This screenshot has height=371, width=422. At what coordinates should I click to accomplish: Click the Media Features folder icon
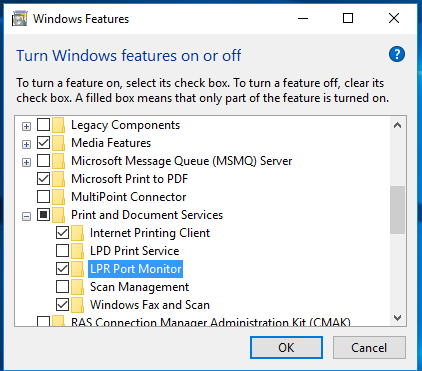[x=58, y=143]
